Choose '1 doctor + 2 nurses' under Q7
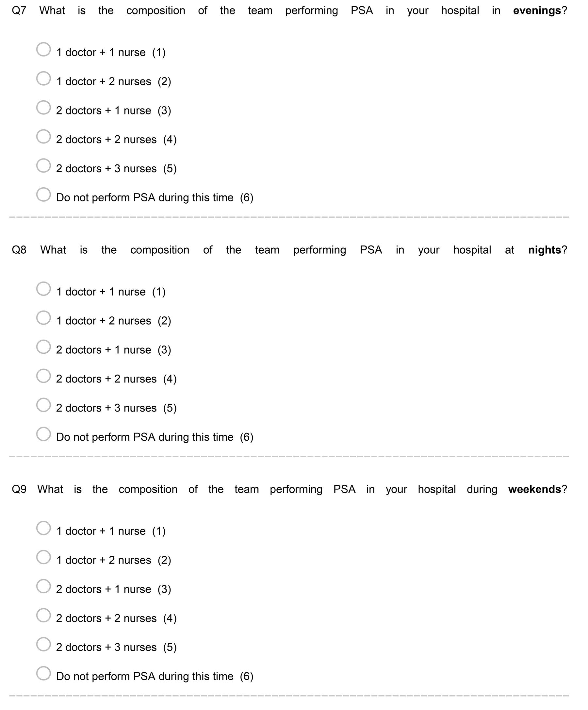This screenshot has height=710, width=588. point(43,78)
